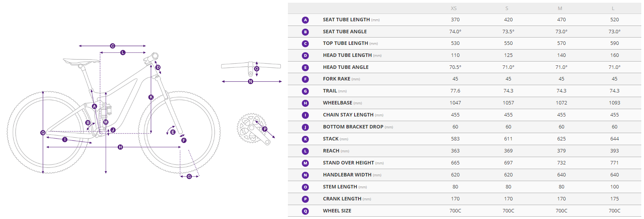This screenshot has height=219, width=644.
Task: Click the 74.0° seat tube angle value
Action: click(455, 32)
